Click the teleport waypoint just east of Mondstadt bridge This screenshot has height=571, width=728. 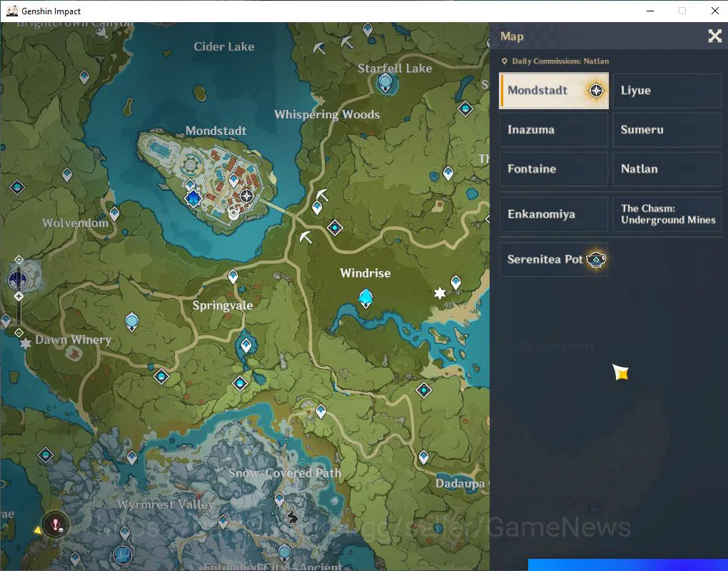click(x=317, y=208)
